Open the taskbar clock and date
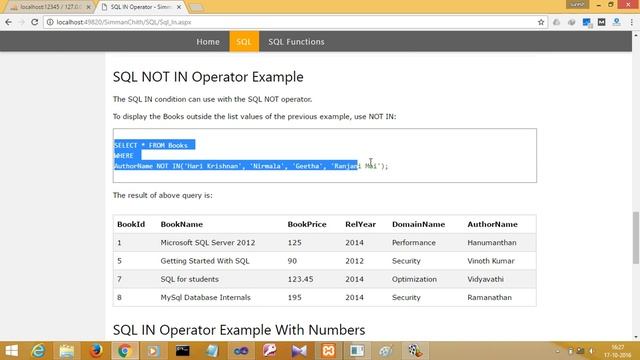This screenshot has width=640, height=360. pos(618,351)
